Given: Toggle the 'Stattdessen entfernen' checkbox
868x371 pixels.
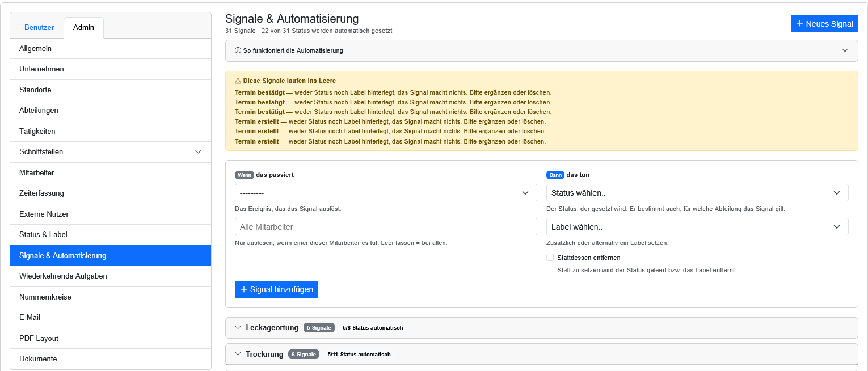Looking at the screenshot, I should point(550,258).
